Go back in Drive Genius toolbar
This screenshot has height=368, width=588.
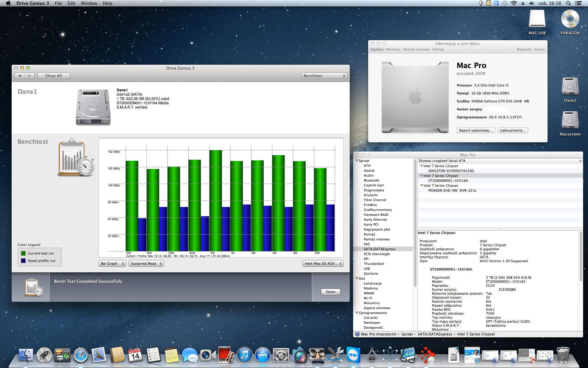tap(20, 76)
